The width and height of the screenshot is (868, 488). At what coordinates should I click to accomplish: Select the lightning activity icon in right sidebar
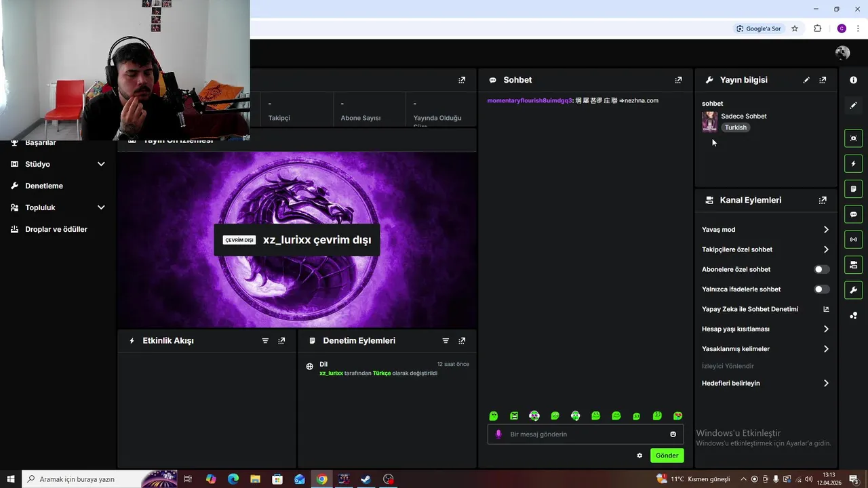(x=853, y=163)
